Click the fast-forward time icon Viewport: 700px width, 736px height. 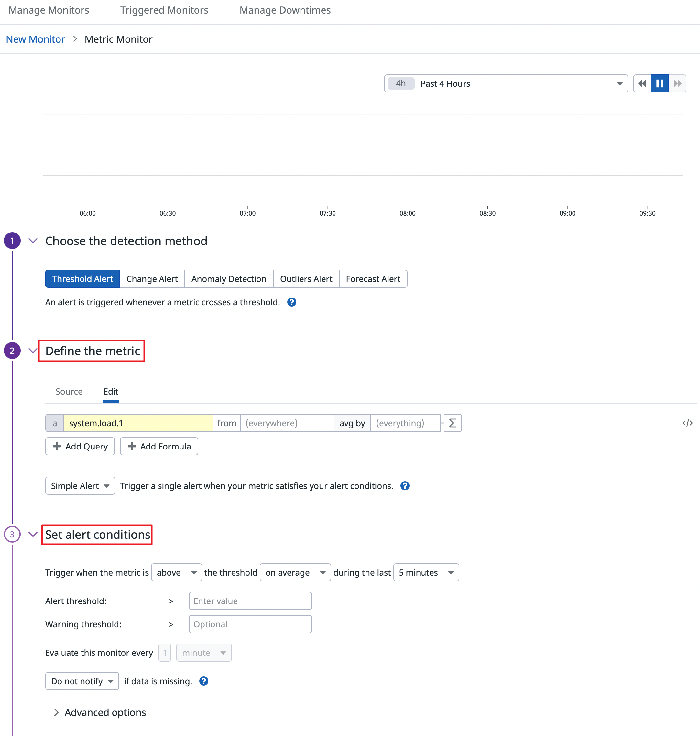(677, 83)
